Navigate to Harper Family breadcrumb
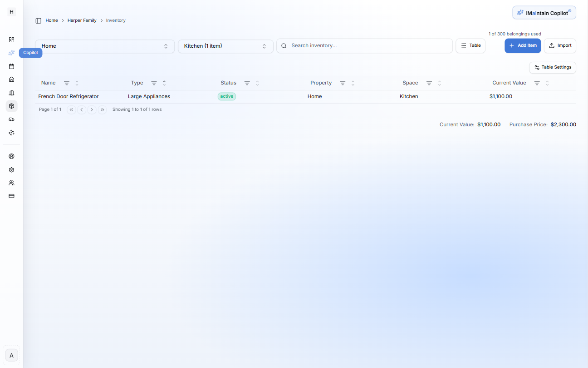This screenshot has width=588, height=368. 82,20
